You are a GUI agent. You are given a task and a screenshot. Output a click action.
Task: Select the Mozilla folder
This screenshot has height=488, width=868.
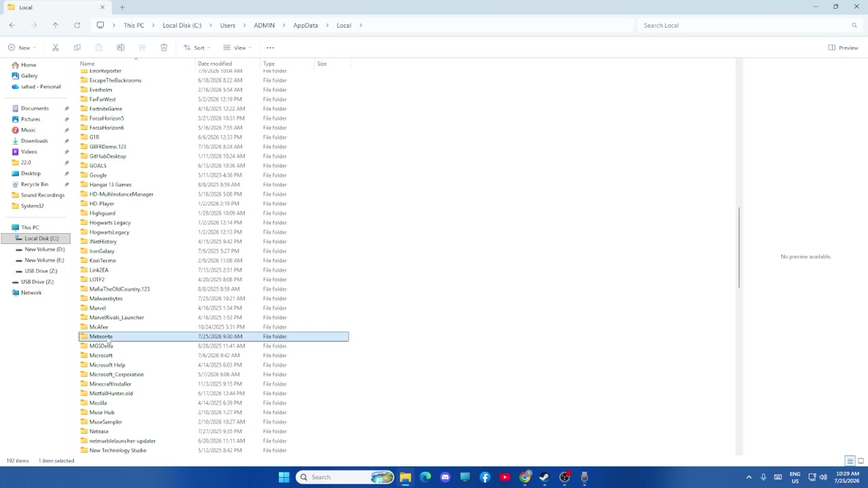(214, 403)
